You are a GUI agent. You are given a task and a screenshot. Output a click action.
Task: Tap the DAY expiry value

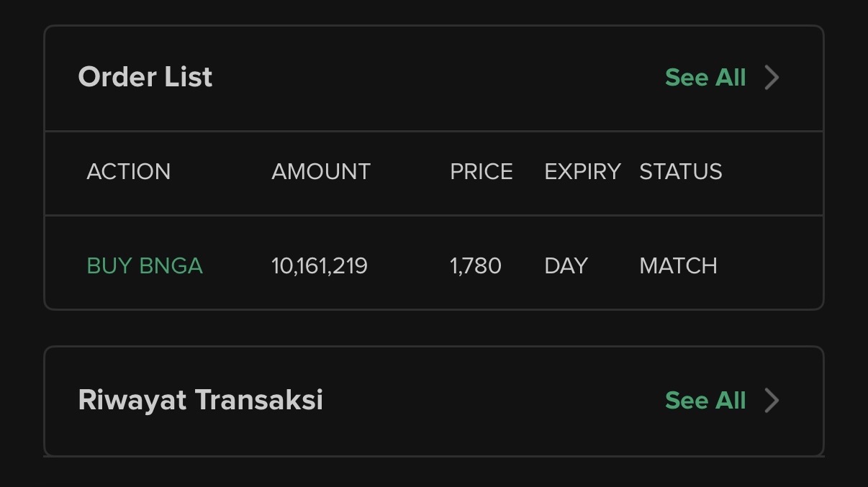click(x=566, y=266)
